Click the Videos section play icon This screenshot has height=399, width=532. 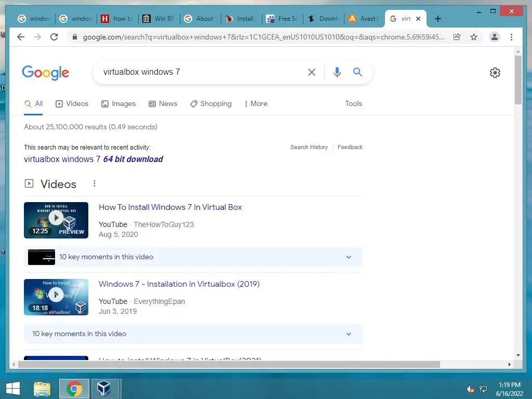pyautogui.click(x=29, y=183)
